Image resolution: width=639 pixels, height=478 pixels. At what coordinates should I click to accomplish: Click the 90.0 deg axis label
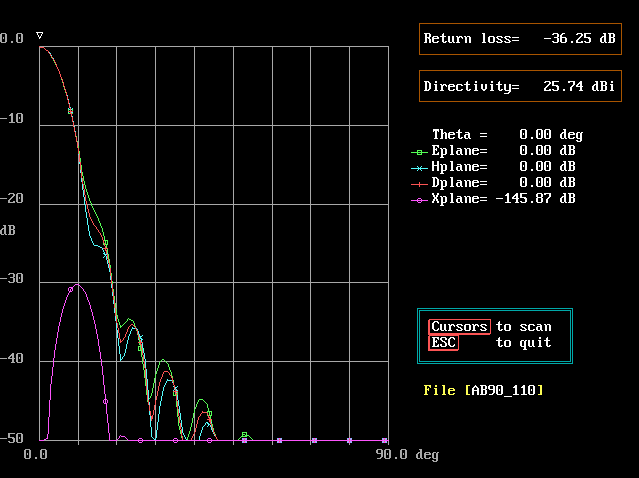407,454
